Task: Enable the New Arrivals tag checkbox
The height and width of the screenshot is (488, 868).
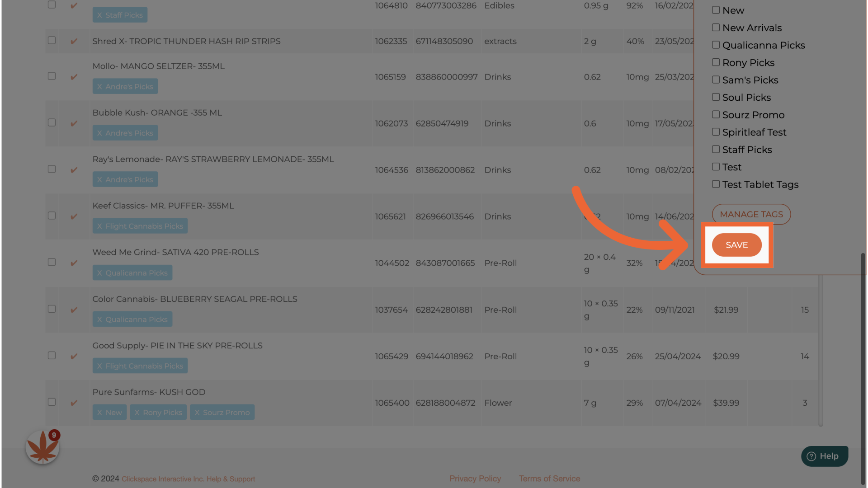Action: coord(716,28)
